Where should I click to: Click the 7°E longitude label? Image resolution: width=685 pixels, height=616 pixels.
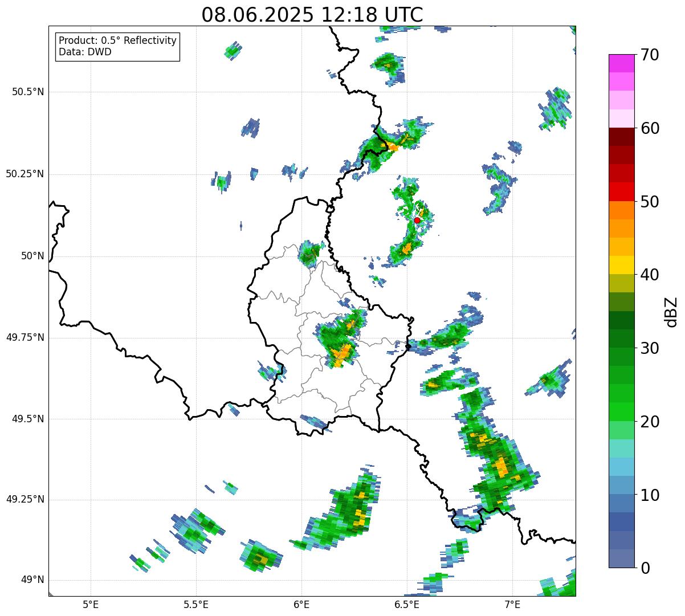pos(512,605)
